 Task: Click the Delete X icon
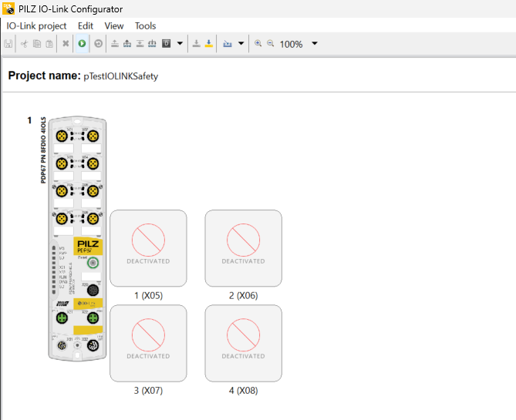pos(66,43)
